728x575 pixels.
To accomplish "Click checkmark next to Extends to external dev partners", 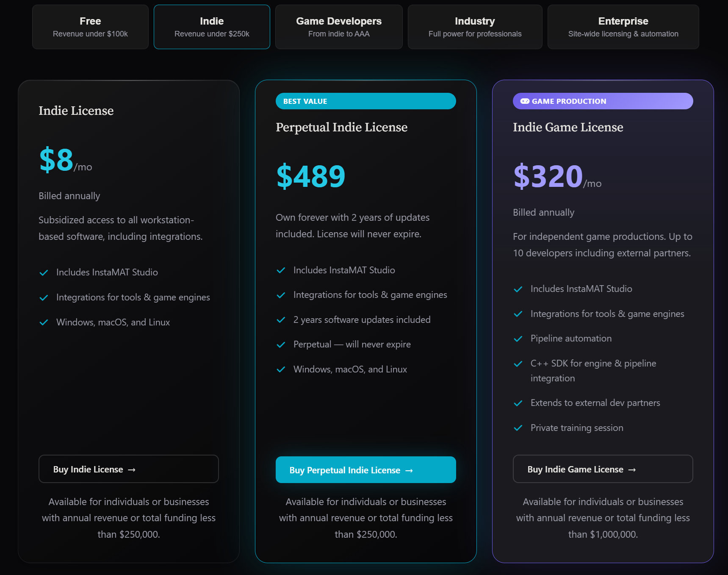I will [518, 403].
